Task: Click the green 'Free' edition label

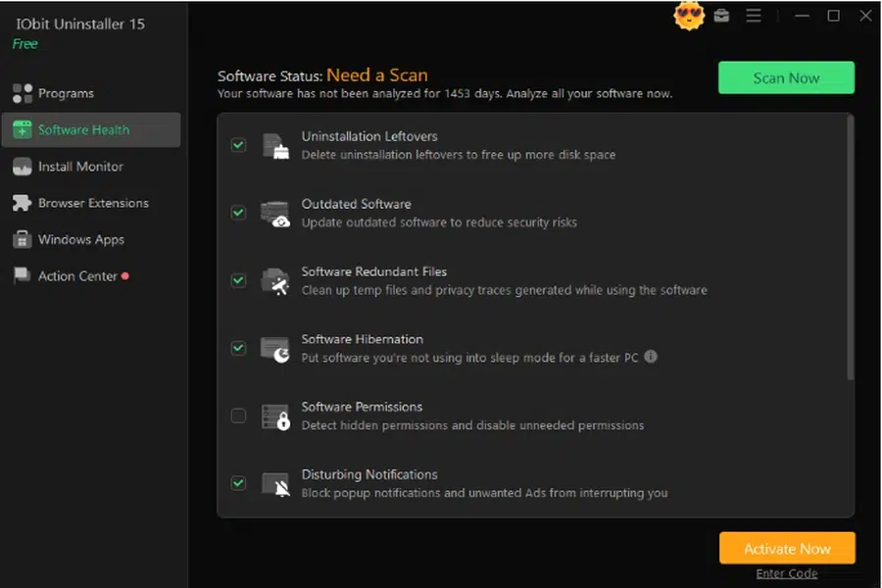Action: pyautogui.click(x=25, y=44)
